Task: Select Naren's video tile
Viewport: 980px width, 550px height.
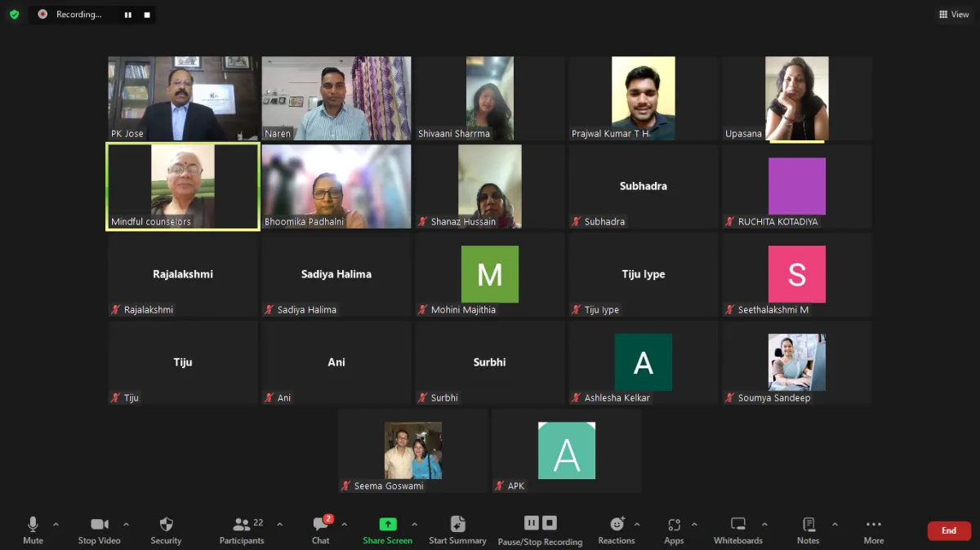Action: (336, 98)
